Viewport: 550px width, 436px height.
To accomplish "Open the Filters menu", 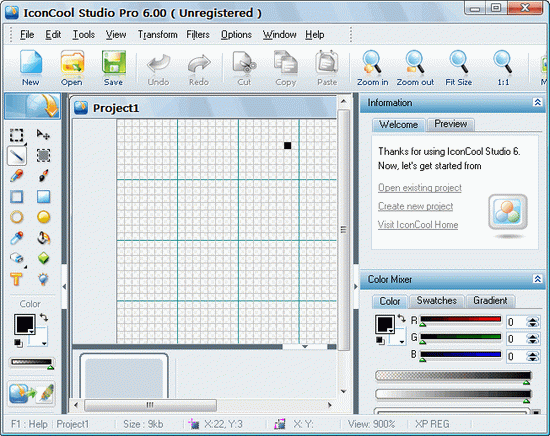I will [198, 34].
